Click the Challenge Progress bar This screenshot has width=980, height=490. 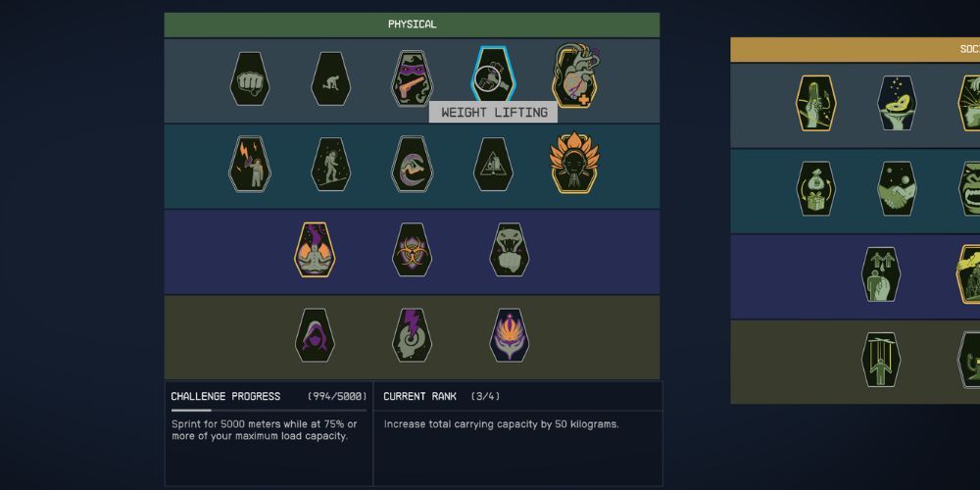[269, 411]
